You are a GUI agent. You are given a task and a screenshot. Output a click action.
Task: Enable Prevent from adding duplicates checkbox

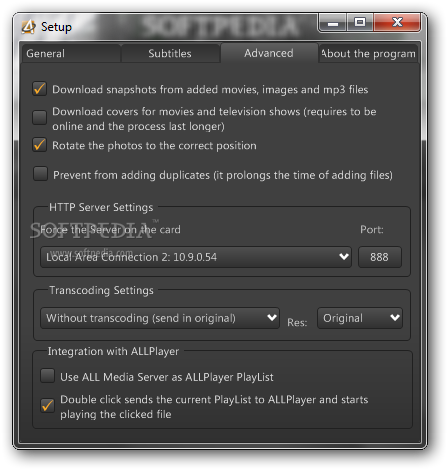[x=40, y=174]
